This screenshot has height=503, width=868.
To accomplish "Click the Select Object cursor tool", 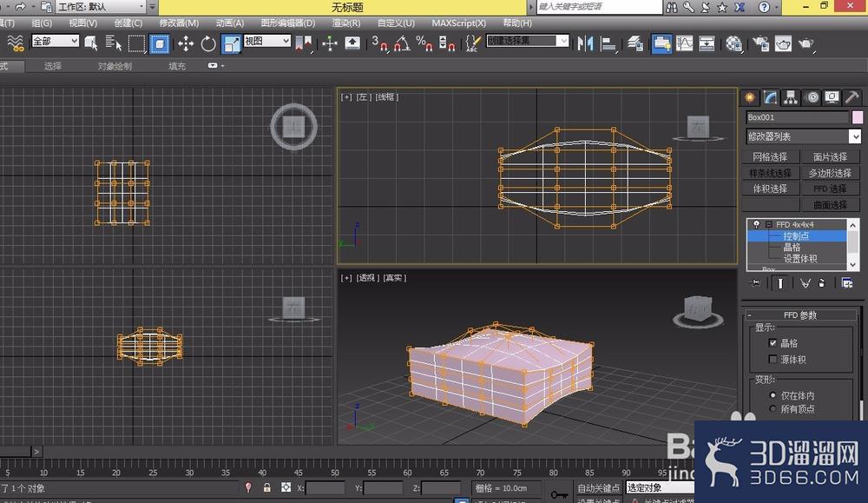I will [x=91, y=43].
